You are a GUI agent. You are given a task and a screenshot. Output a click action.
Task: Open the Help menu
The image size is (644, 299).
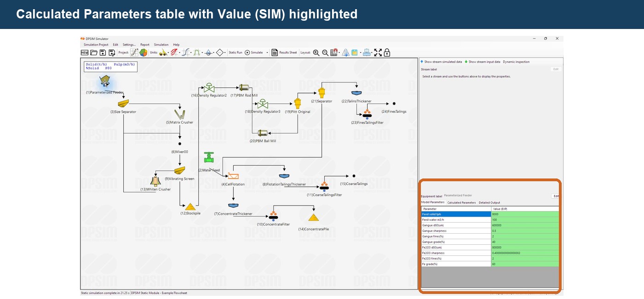pos(176,45)
